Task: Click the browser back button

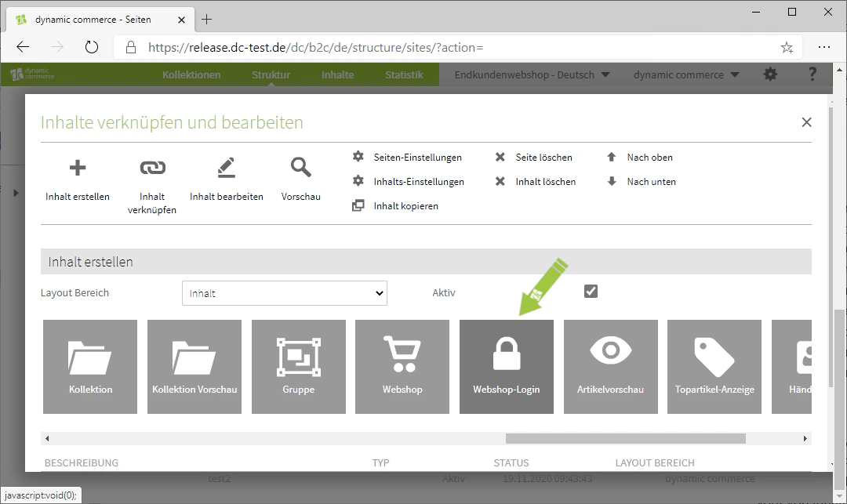Action: point(23,47)
